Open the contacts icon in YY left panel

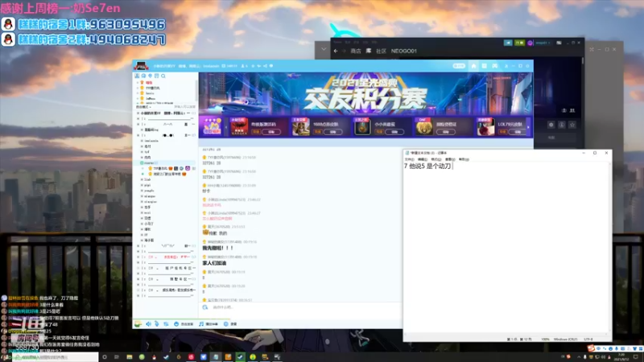coord(137,76)
